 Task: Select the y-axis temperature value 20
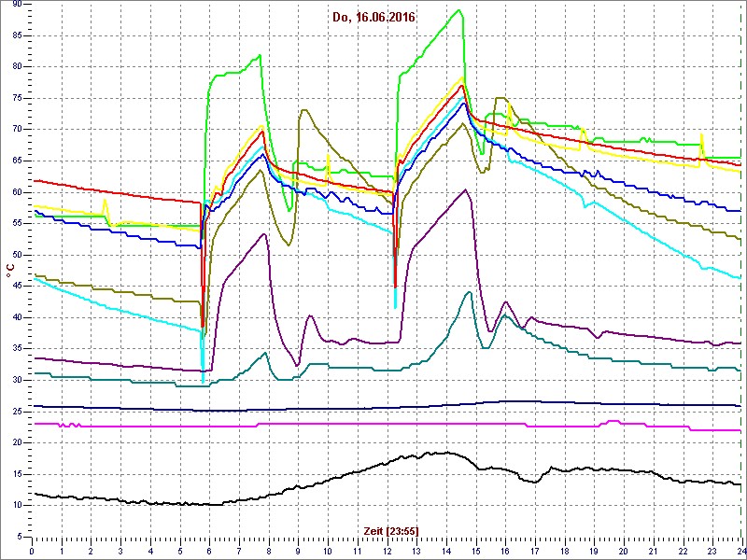pyautogui.click(x=17, y=442)
